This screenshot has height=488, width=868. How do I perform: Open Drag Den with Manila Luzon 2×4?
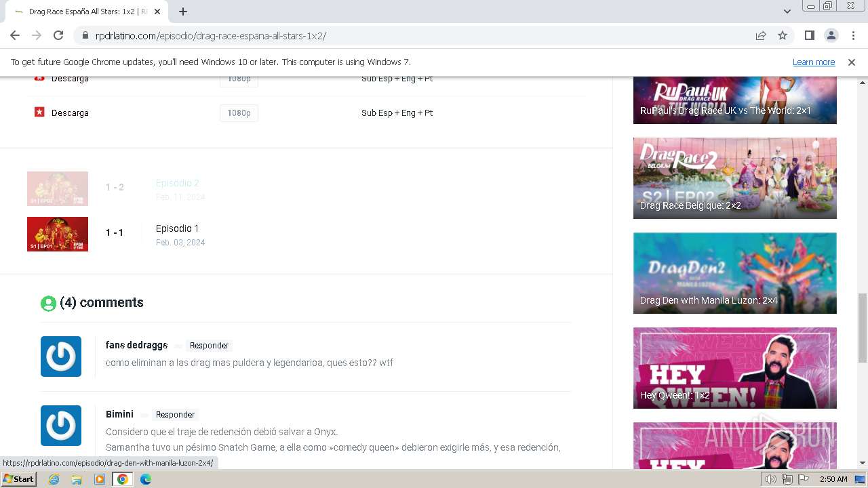click(734, 273)
